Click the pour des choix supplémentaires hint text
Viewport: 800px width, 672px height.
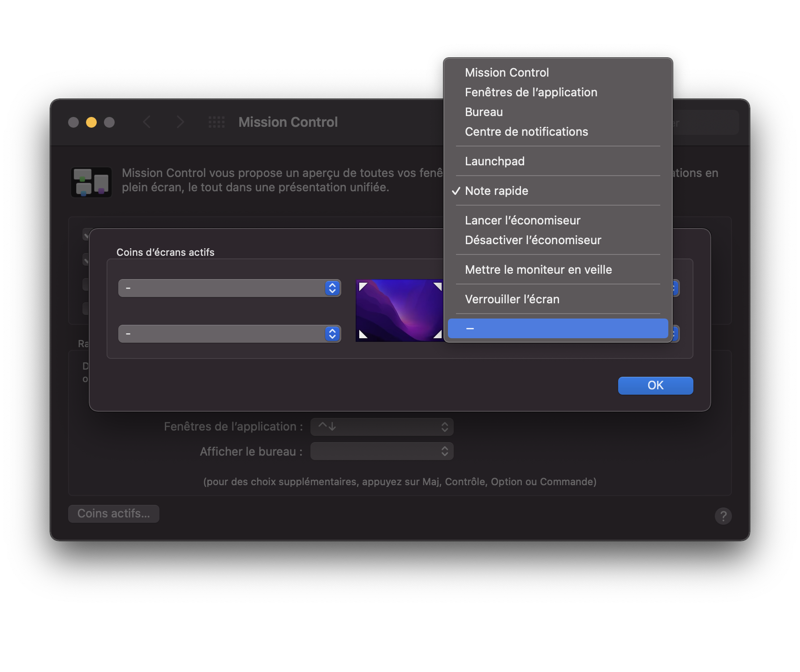400,482
